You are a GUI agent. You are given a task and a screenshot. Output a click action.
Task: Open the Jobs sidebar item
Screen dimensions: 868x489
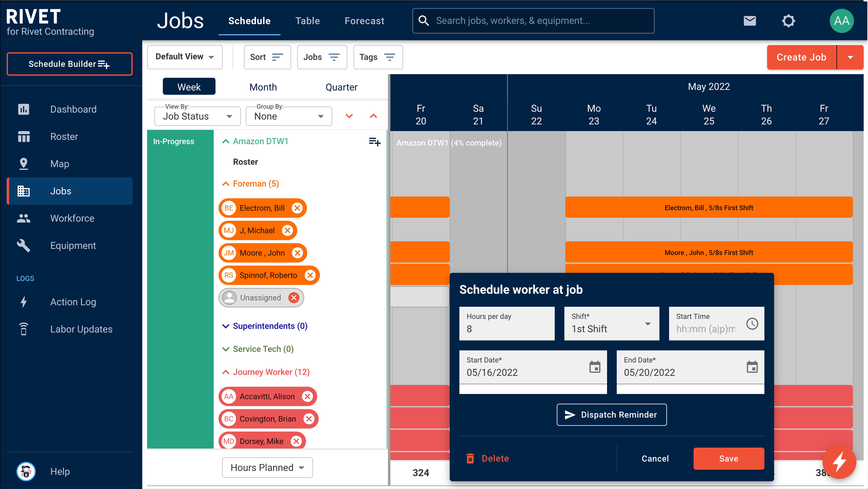70,191
